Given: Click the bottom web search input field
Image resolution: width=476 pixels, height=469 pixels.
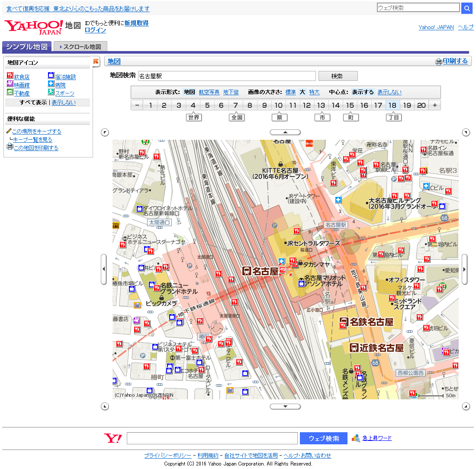Looking at the screenshot, I should click(212, 438).
